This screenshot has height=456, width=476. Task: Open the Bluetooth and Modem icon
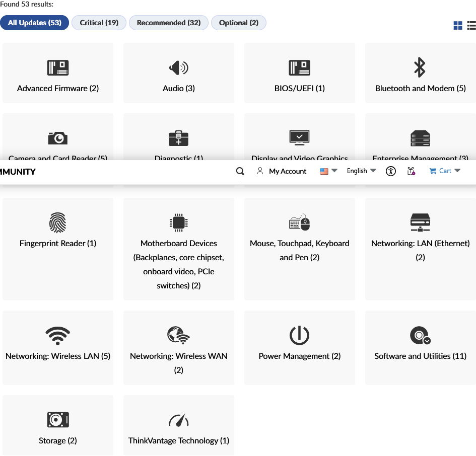click(x=420, y=67)
